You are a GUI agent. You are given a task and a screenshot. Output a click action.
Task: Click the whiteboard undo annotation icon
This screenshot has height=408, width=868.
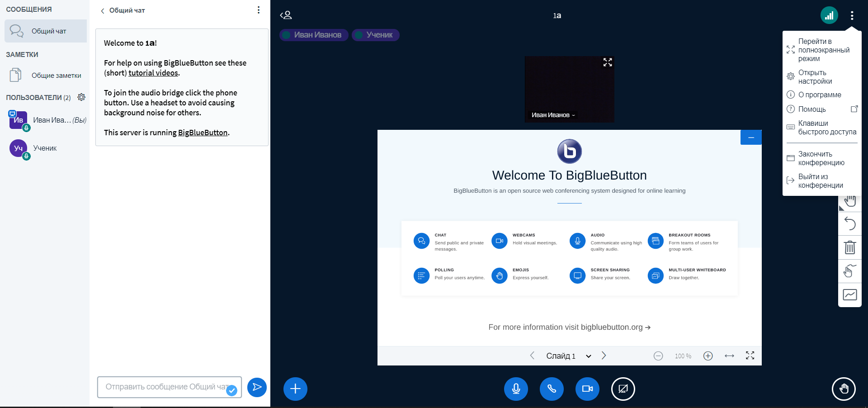849,223
